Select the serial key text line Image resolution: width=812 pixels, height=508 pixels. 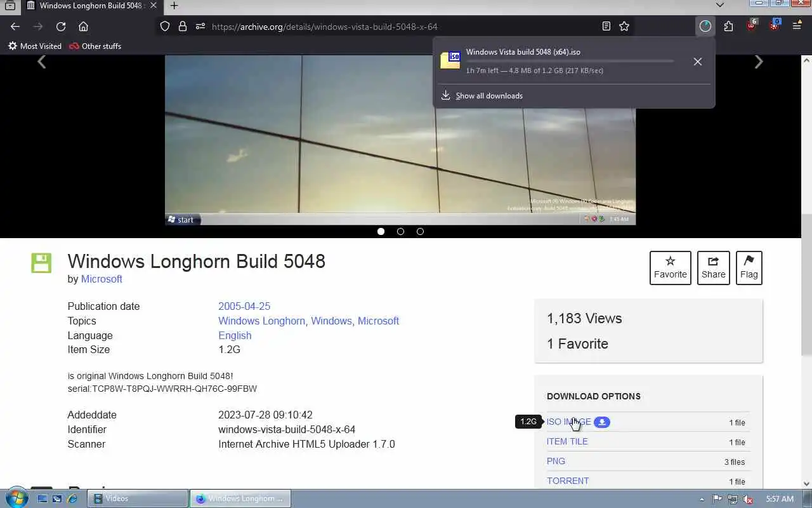point(162,389)
